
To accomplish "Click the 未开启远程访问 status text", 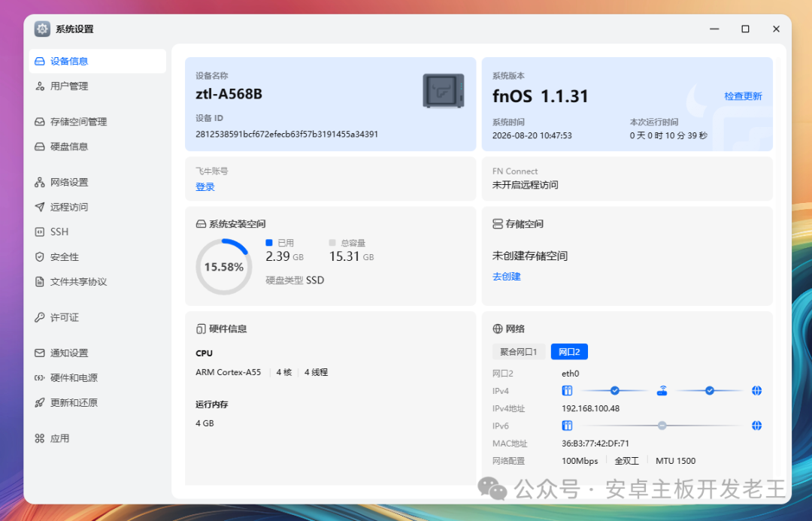I will click(x=525, y=185).
